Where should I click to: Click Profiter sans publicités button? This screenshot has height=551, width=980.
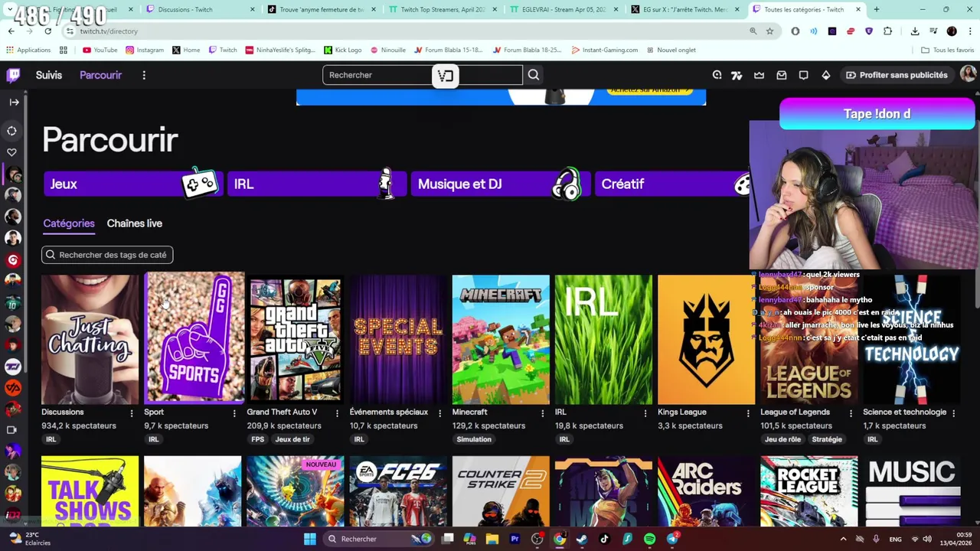(897, 75)
